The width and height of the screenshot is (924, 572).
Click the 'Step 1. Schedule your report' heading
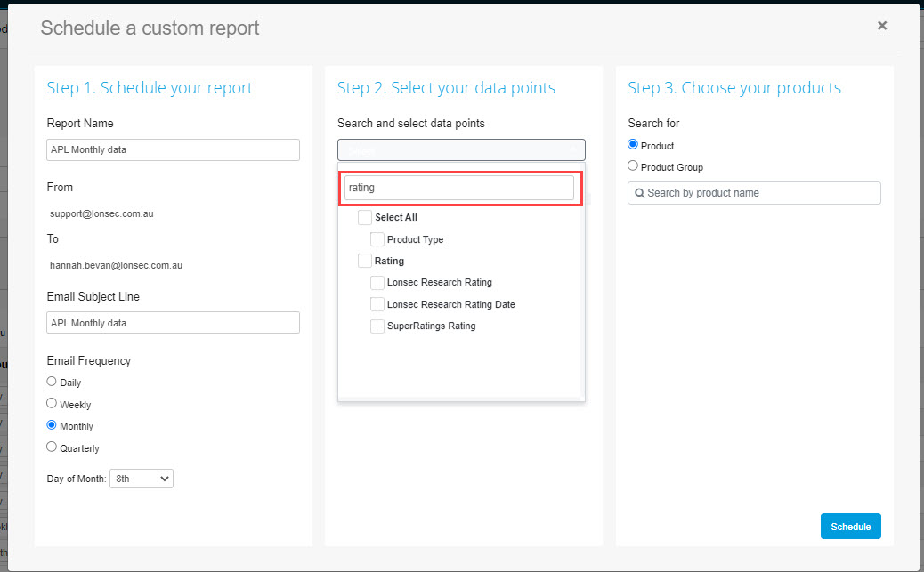[150, 88]
